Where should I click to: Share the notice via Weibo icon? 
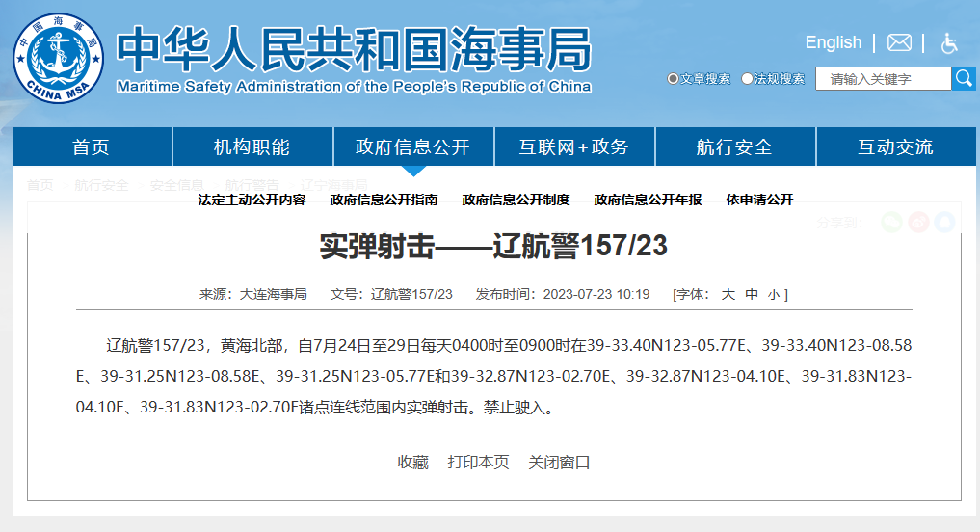click(x=918, y=222)
